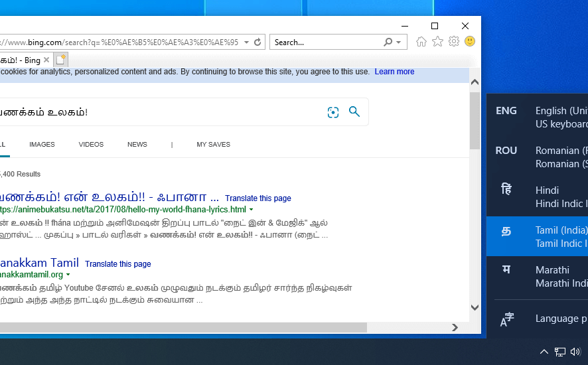The height and width of the screenshot is (365, 588).
Task: Click the smiley feedback icon
Action: (x=470, y=41)
